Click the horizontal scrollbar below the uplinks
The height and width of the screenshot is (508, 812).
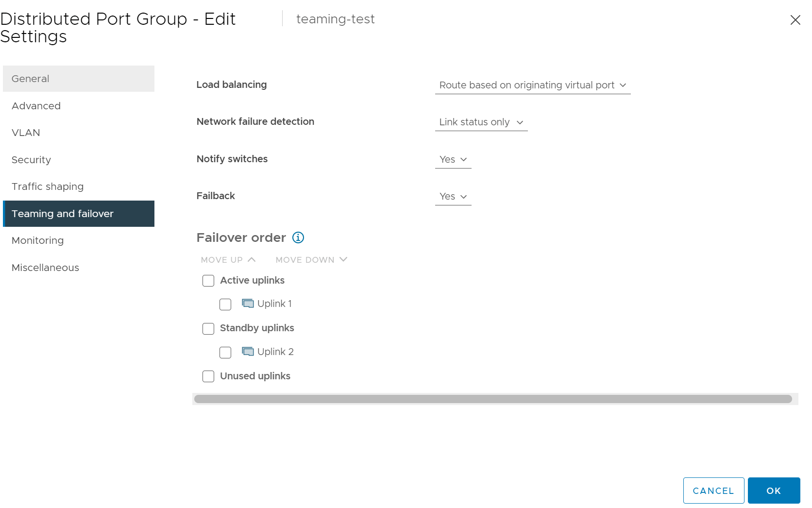[493, 399]
